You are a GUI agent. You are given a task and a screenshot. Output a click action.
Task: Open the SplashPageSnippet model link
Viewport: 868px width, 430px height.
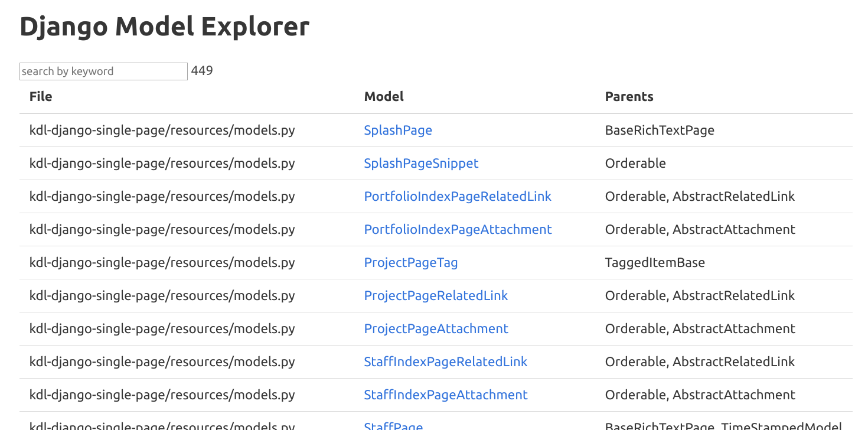421,164
